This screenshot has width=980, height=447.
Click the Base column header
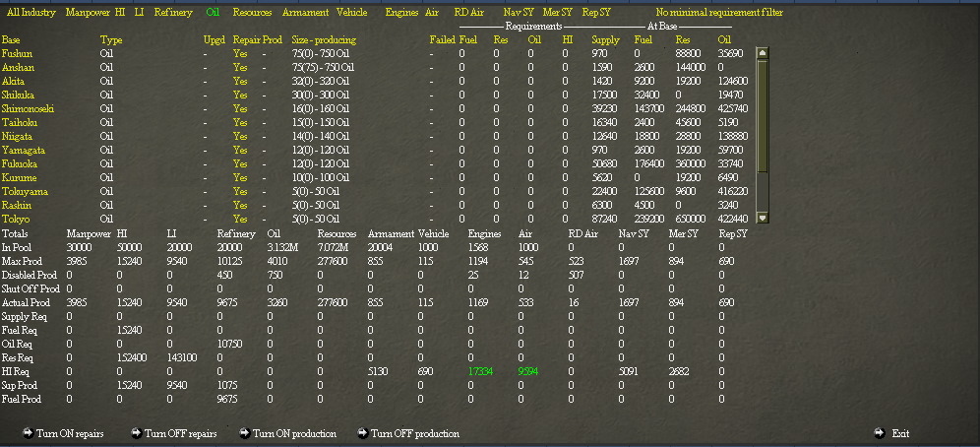(x=11, y=40)
